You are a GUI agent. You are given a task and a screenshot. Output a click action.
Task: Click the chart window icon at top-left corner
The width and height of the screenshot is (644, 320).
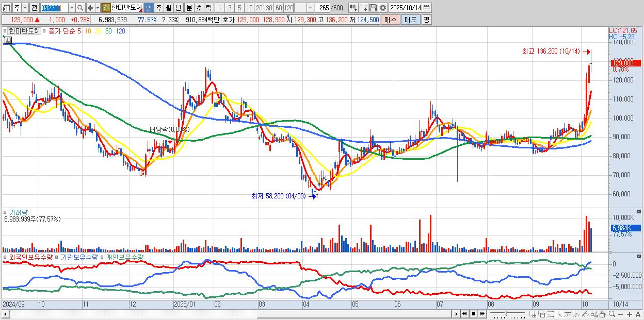[x=6, y=8]
